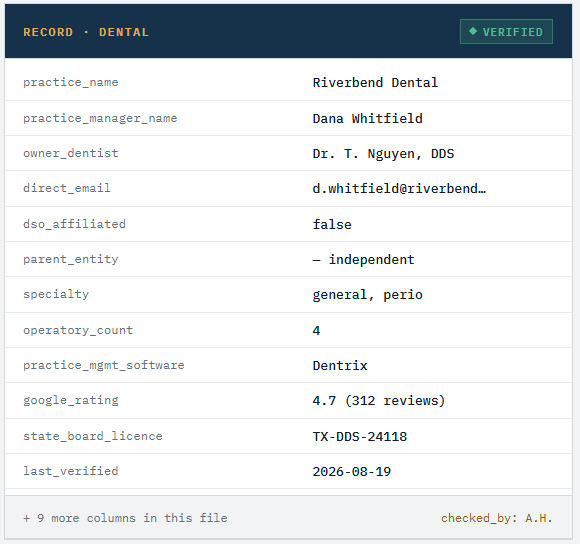Viewport: 580px width, 544px height.
Task: Select the operatory_count value 4
Action: (x=316, y=330)
